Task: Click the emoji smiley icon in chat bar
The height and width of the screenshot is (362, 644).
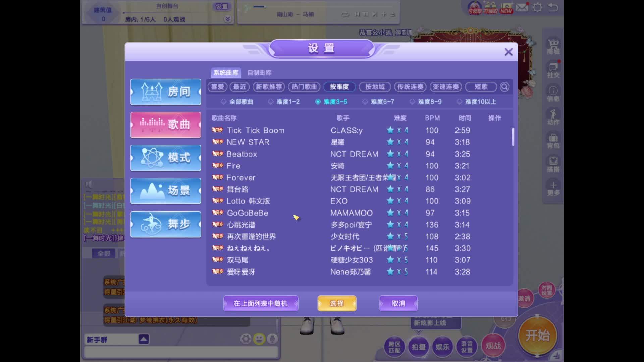Action: pyautogui.click(x=259, y=339)
